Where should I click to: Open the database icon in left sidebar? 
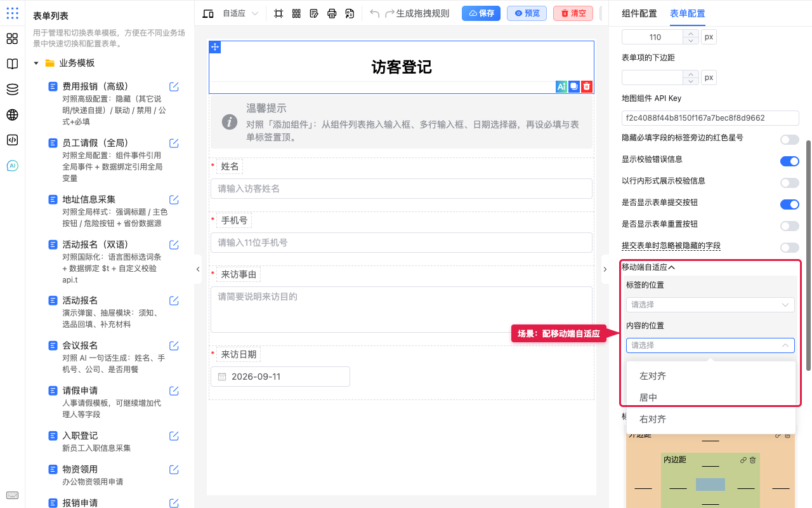click(12, 90)
